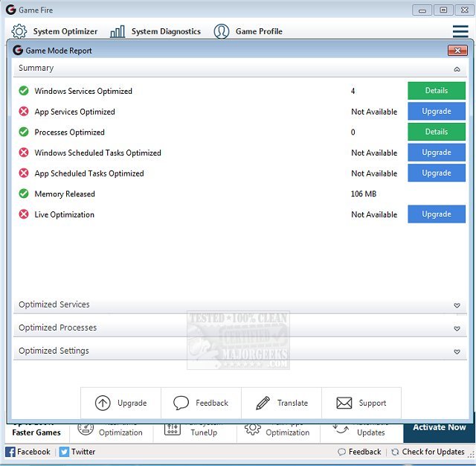The width and height of the screenshot is (476, 466).
Task: Click the Check for Updates refresh icon
Action: tap(395, 452)
